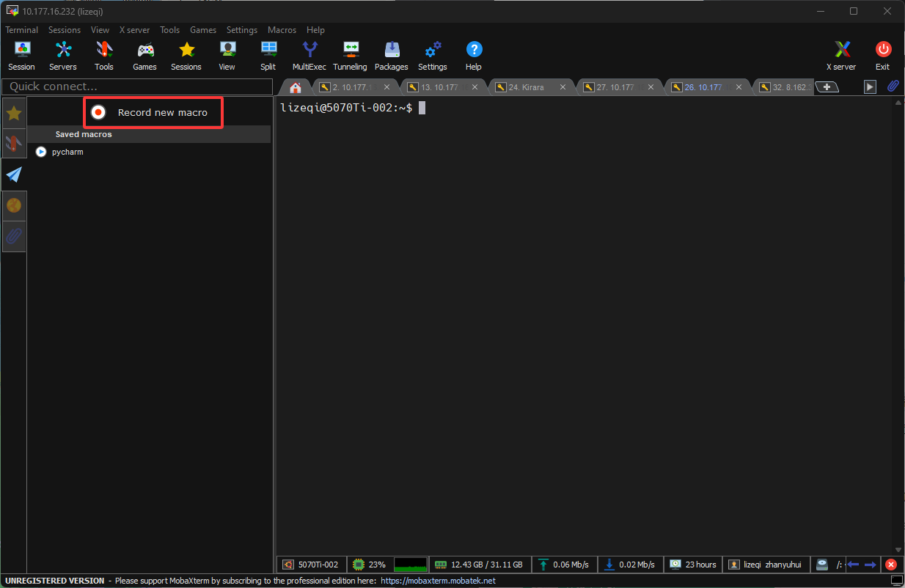Viewport: 905px width, 588px height.
Task: Open the Session toolbar icon
Action: (21, 56)
